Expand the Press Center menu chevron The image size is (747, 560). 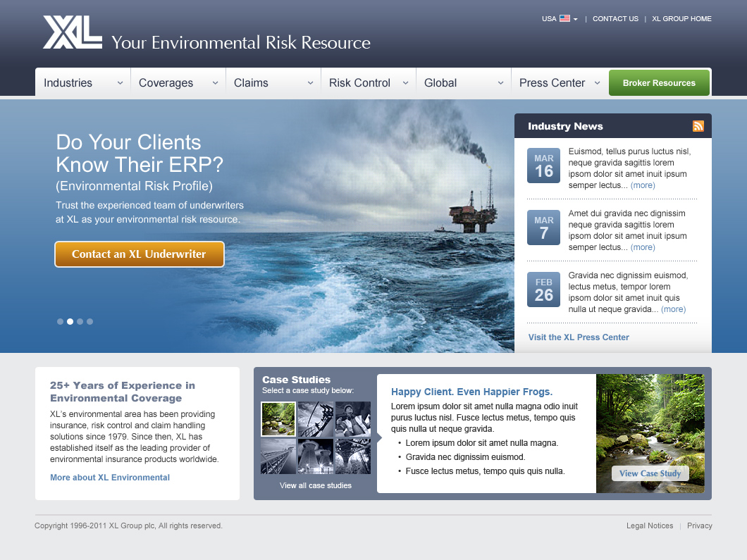pyautogui.click(x=597, y=83)
